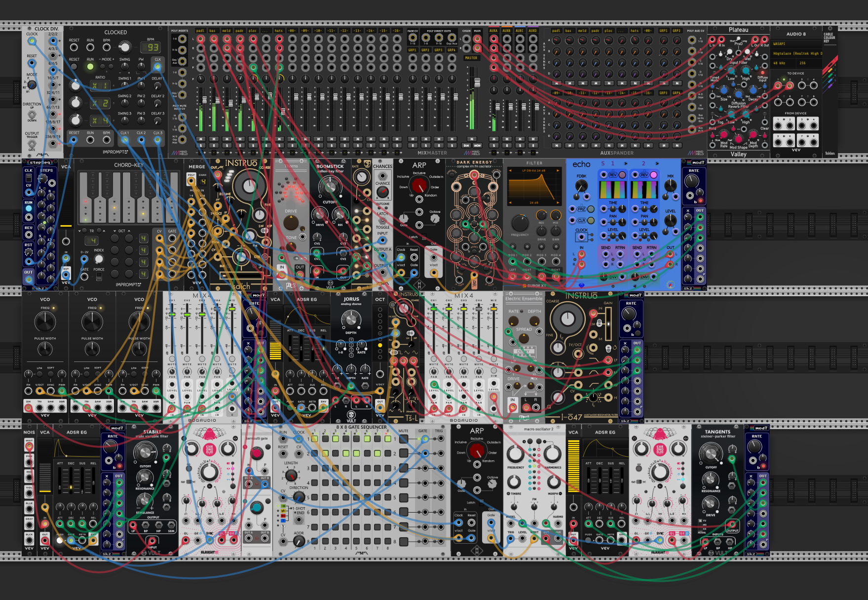Click the DRIVE knob on Thorns
Image resolution: width=868 pixels, height=600 pixels.
click(291, 223)
